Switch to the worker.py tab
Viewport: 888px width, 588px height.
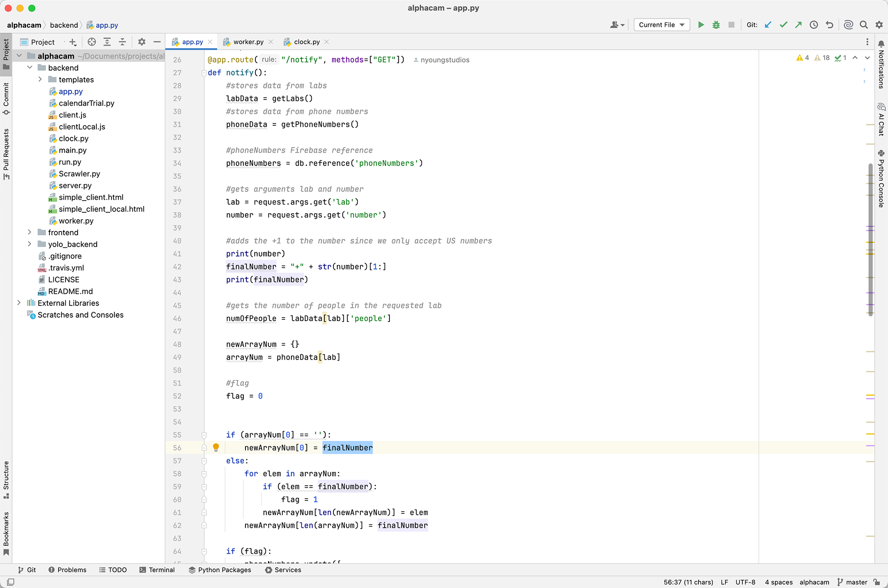[x=247, y=42]
